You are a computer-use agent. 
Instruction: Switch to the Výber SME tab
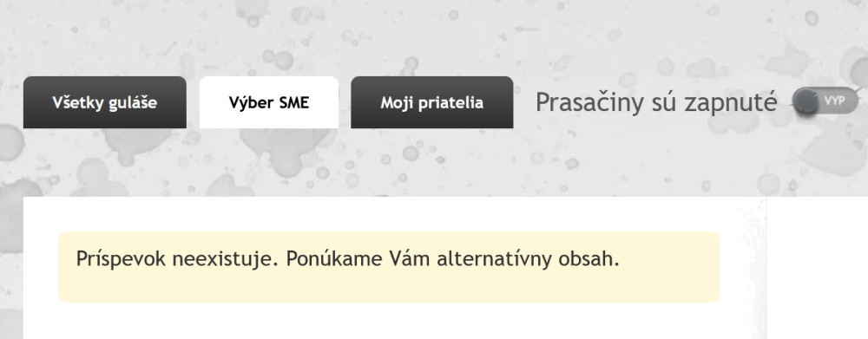pyautogui.click(x=269, y=102)
